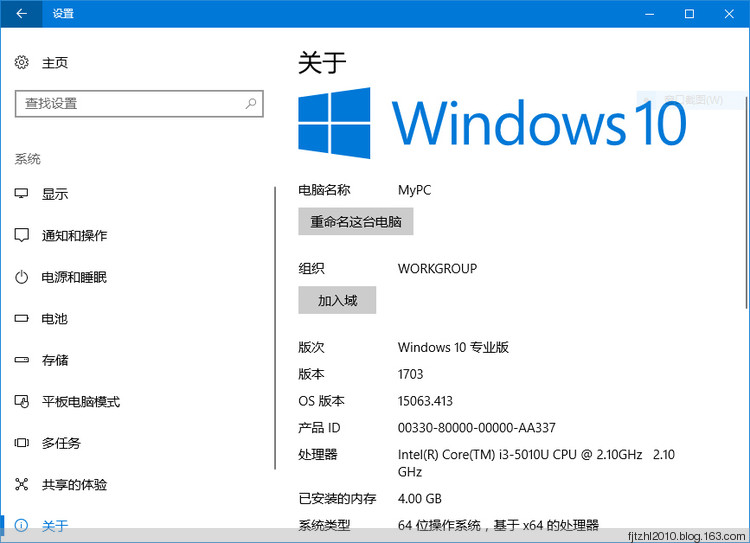
Task: Click the 平板电脑模式 tablet mode icon
Action: point(22,402)
